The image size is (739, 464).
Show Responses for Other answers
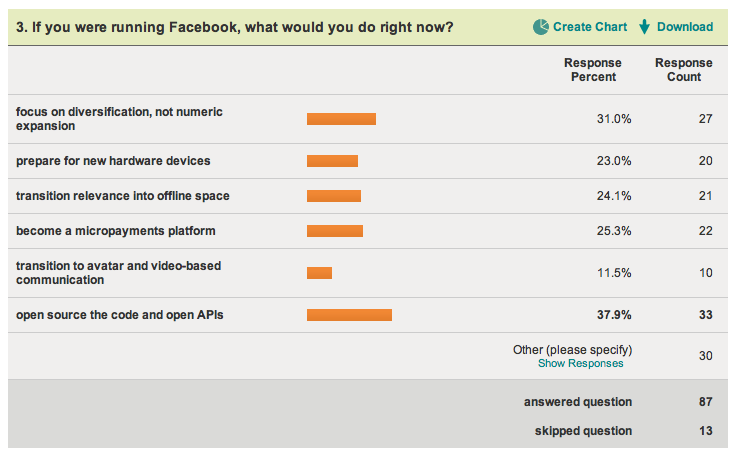coord(580,364)
